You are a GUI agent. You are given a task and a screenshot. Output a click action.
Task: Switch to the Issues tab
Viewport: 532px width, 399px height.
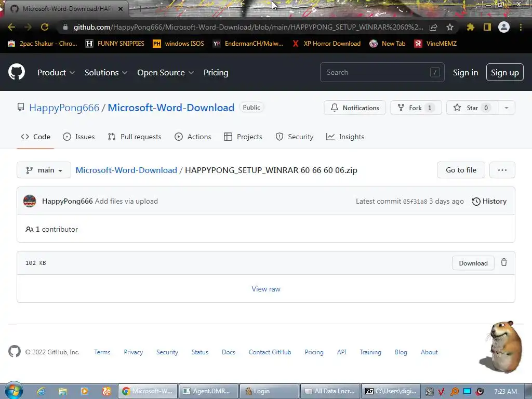tap(79, 137)
